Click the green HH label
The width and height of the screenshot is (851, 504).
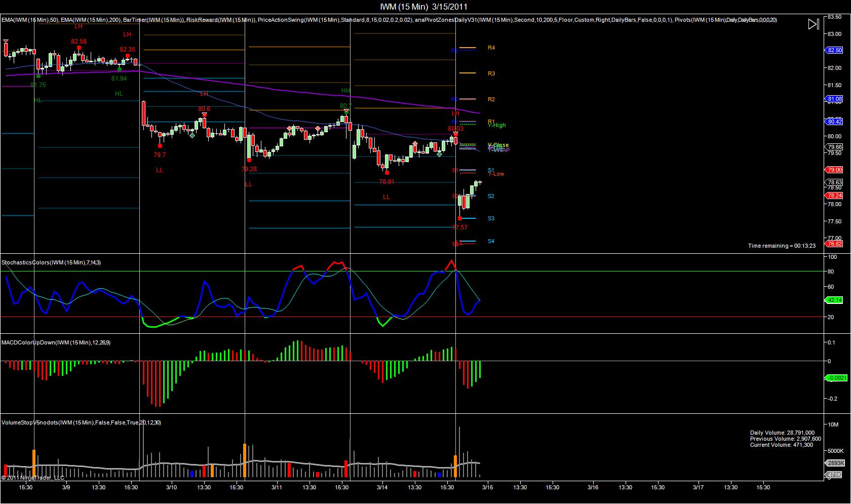345,91
